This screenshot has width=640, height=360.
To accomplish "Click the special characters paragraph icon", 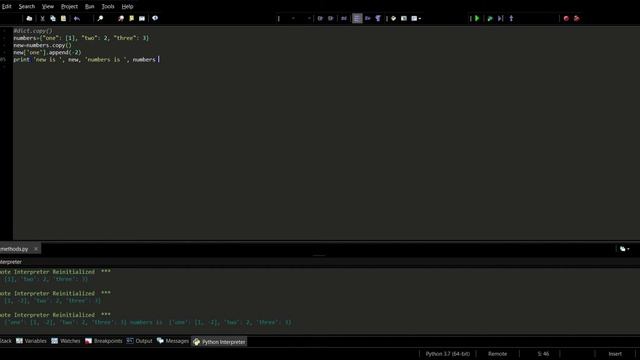I will tap(378, 18).
